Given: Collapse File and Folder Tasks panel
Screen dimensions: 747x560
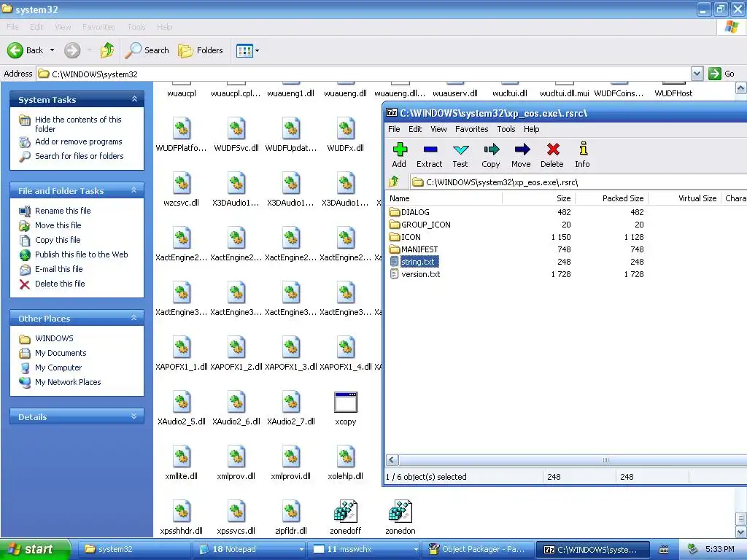Looking at the screenshot, I should pos(134,190).
